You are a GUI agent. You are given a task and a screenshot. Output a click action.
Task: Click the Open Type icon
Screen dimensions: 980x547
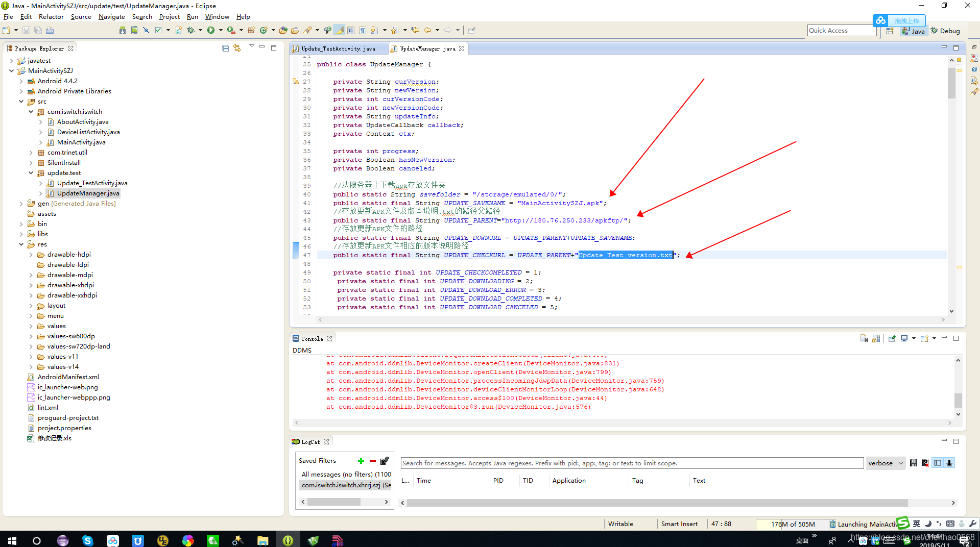click(x=283, y=31)
